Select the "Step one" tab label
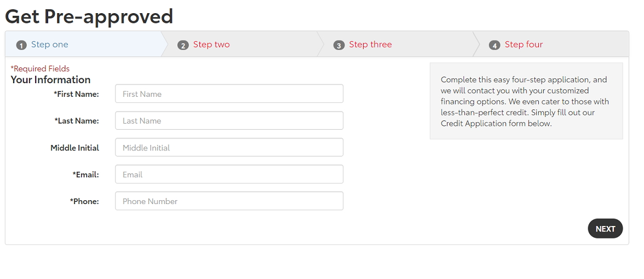The height and width of the screenshot is (279, 644). pyautogui.click(x=49, y=45)
